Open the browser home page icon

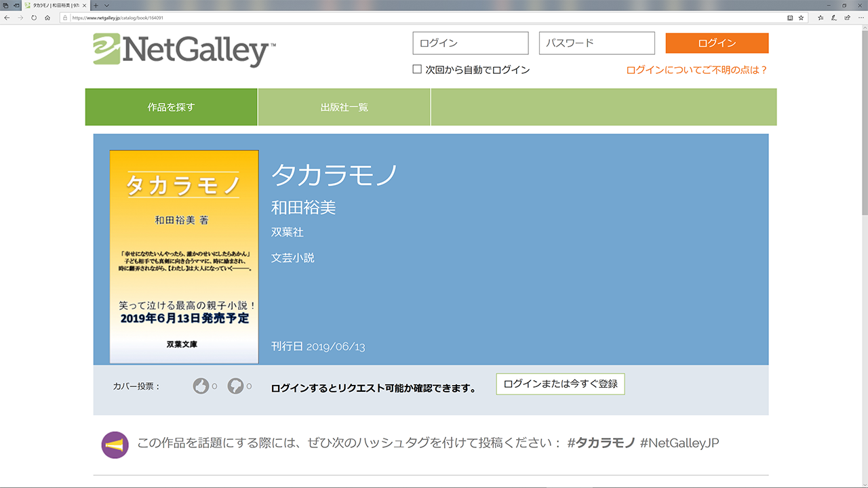[47, 18]
